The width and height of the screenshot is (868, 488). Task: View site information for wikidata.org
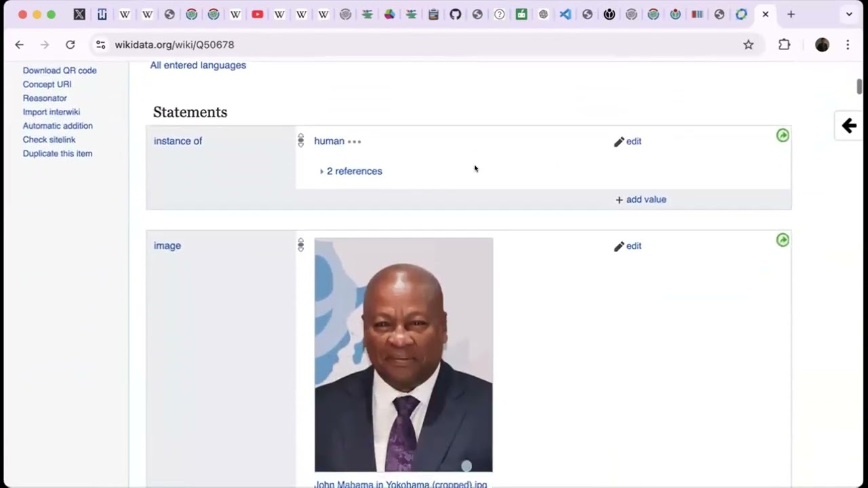100,45
